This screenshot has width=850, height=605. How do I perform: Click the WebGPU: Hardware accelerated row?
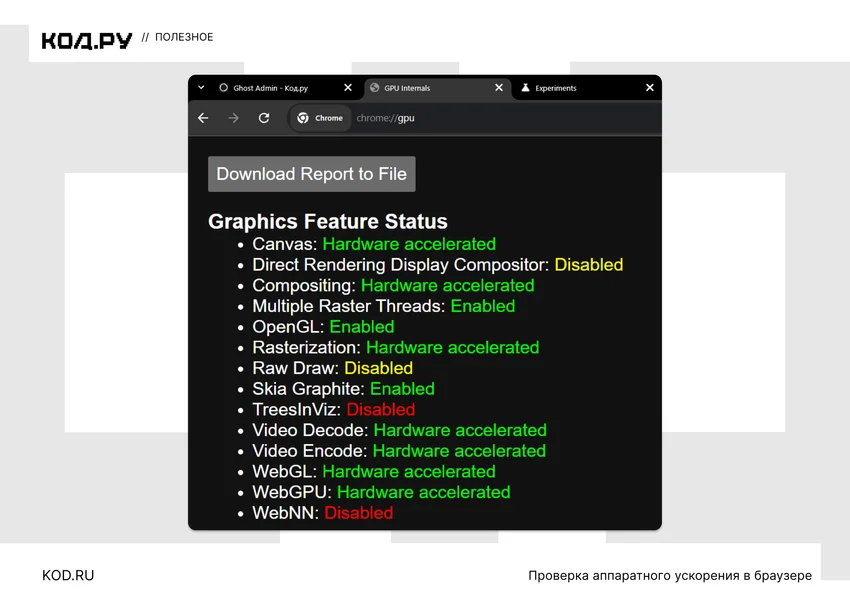[381, 492]
